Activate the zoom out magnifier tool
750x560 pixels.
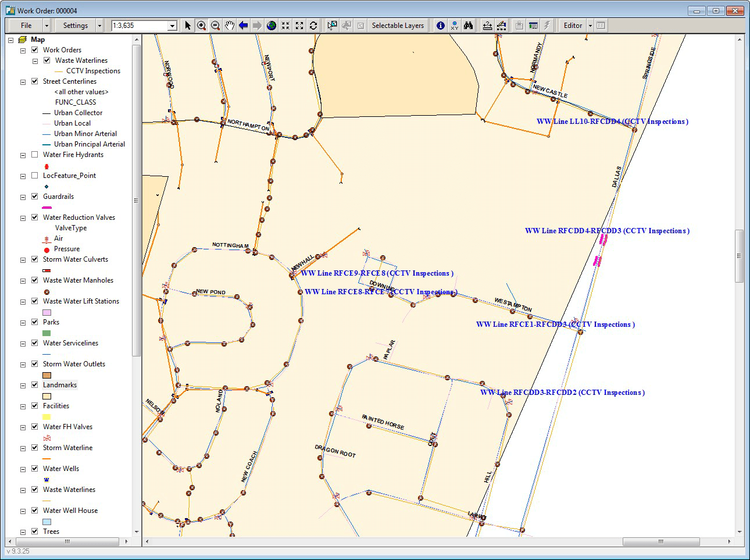point(215,26)
